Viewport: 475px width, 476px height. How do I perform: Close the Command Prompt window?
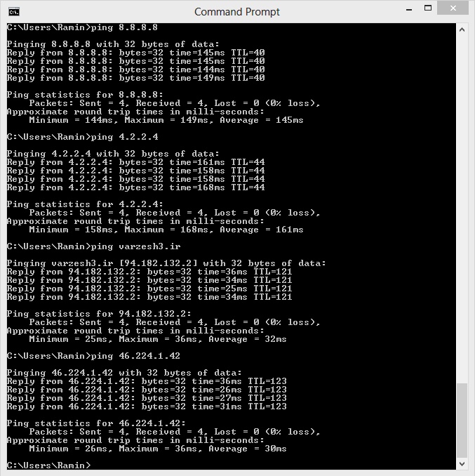[453, 8]
